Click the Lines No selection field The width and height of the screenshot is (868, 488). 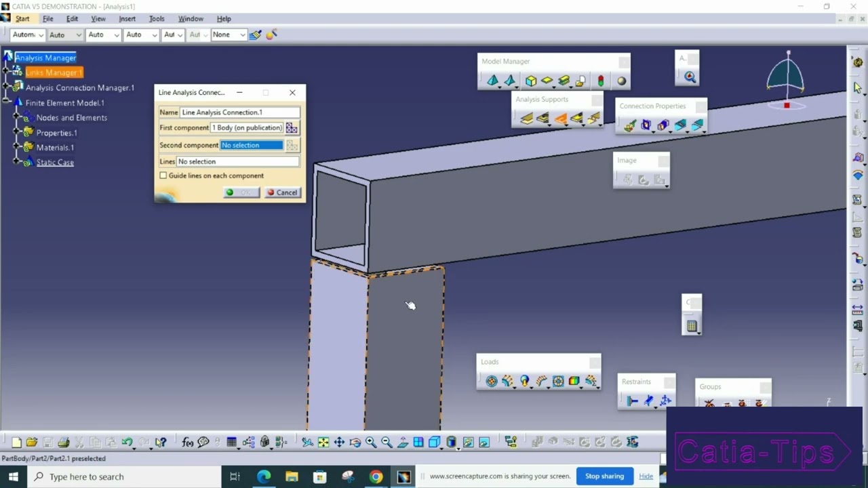(237, 161)
